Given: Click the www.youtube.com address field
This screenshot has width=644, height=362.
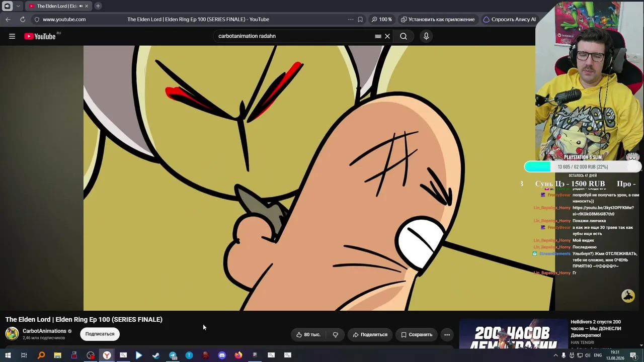Looking at the screenshot, I should (x=64, y=19).
